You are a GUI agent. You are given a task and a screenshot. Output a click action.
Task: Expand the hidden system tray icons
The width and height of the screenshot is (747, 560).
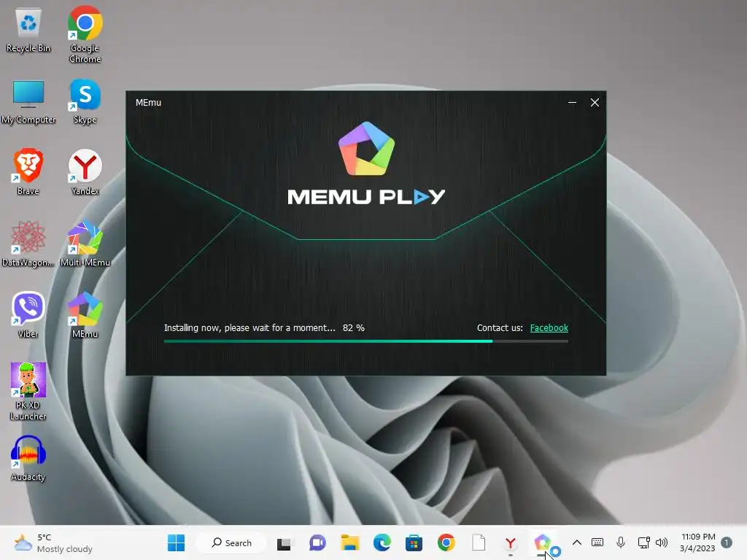[x=576, y=542]
